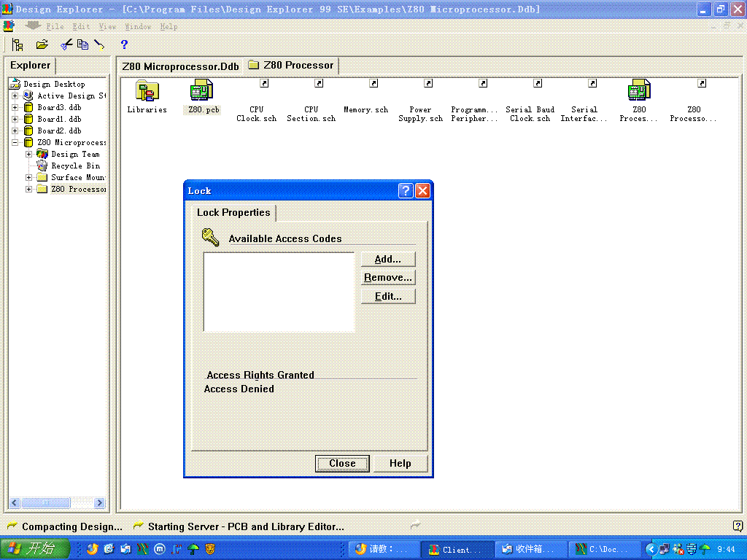
Task: Click inside the Available Access Codes list
Action: 279,292
